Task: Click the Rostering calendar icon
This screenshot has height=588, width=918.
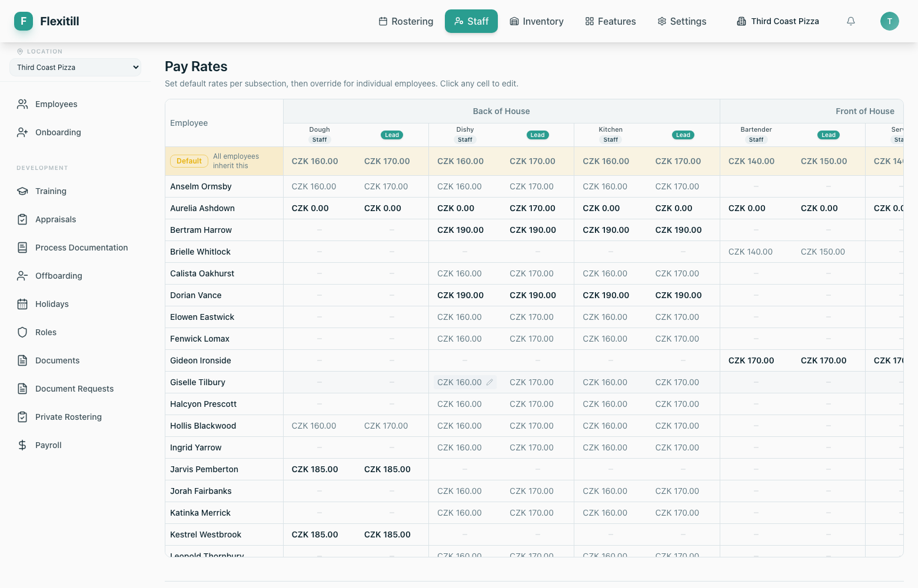Action: tap(383, 21)
